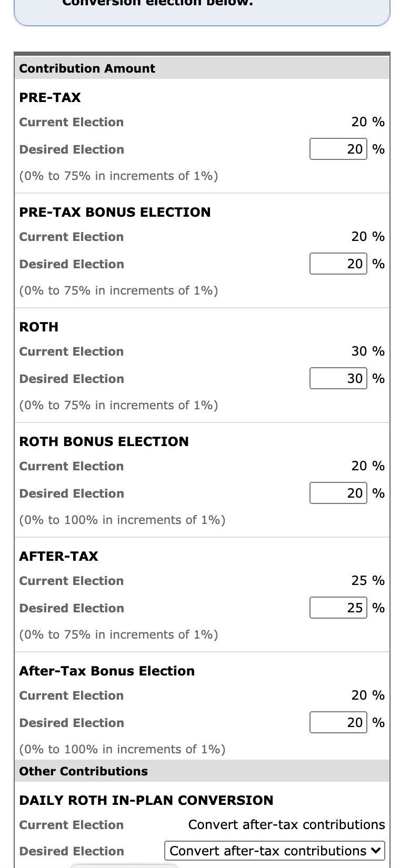
Task: Click the AFTER-TAX current election 25 % value
Action: pos(368,581)
